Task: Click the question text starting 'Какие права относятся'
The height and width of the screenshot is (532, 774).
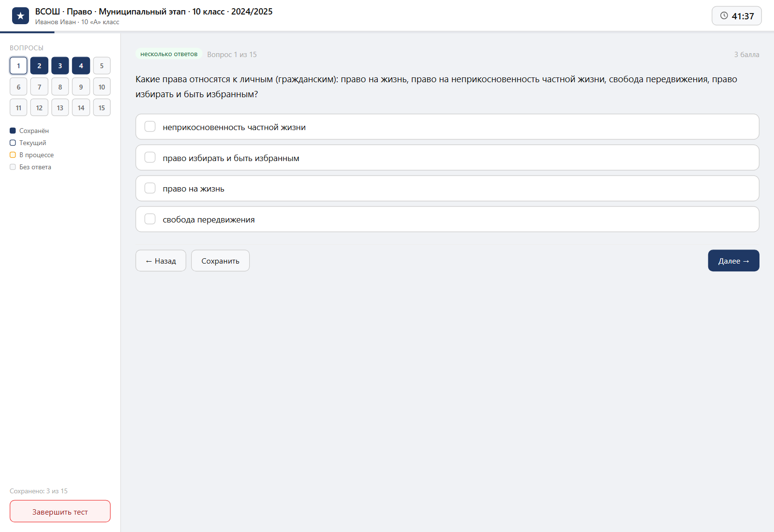Action: [436, 87]
